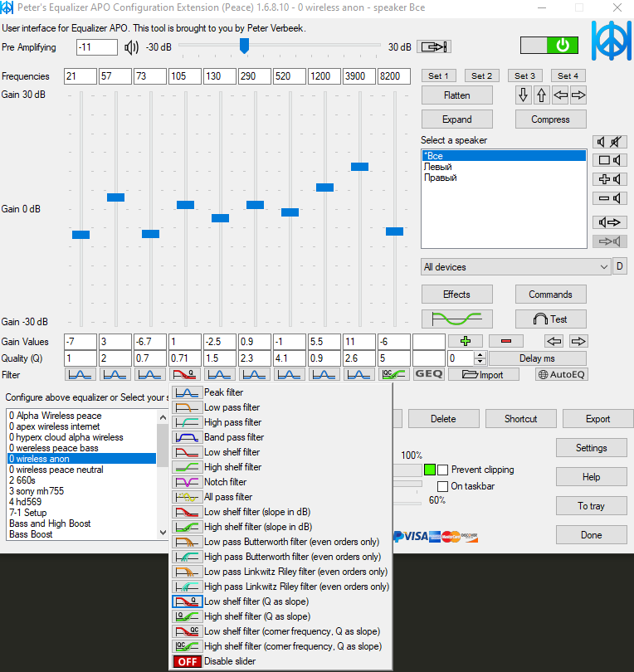Increase delay value with stepper up arrow
634x672 pixels.
click(480, 354)
